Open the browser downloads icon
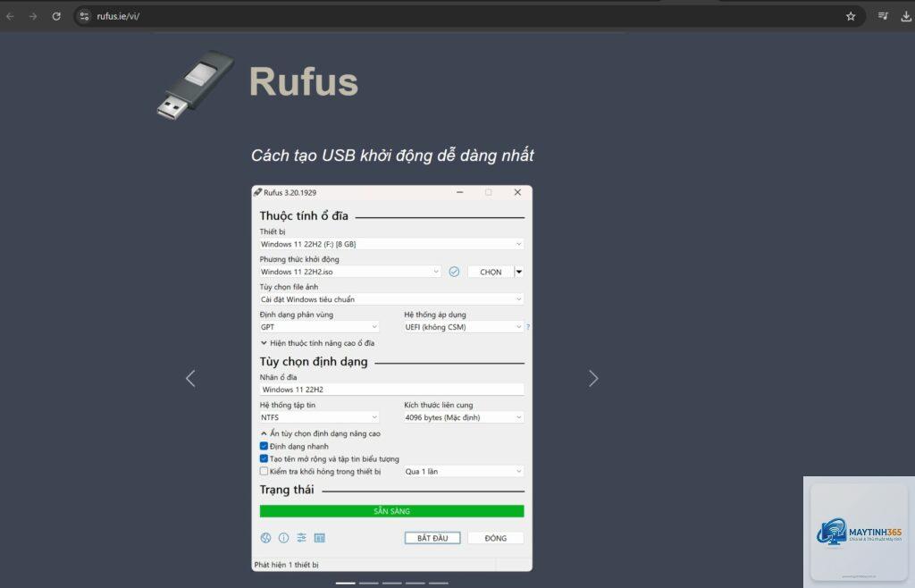Screen dimensions: 915x588 pos(906,16)
